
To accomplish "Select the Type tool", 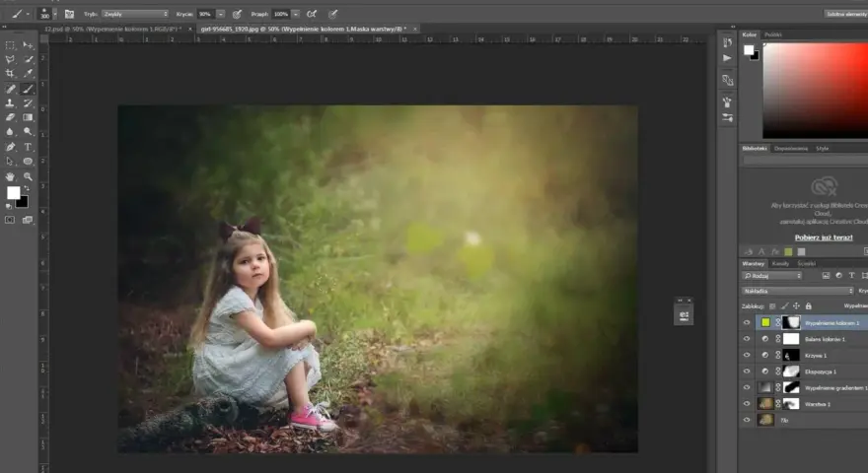I will (x=28, y=147).
